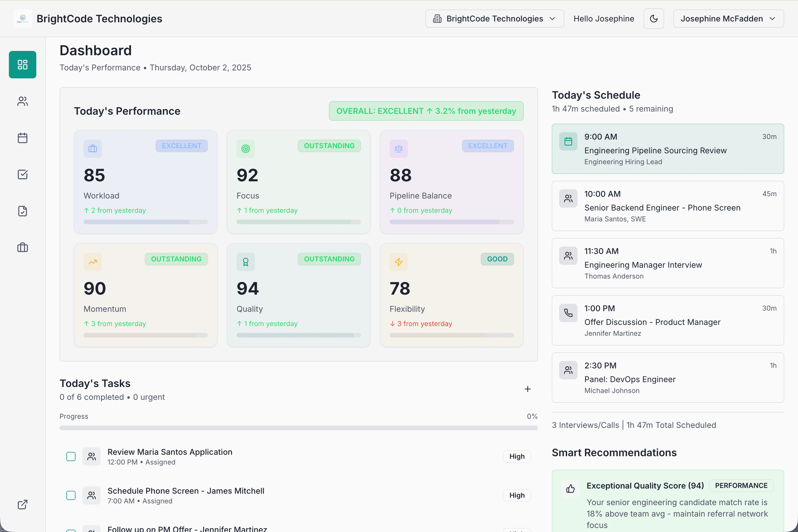Open the document check icon in sidebar
The image size is (798, 532).
[22, 211]
